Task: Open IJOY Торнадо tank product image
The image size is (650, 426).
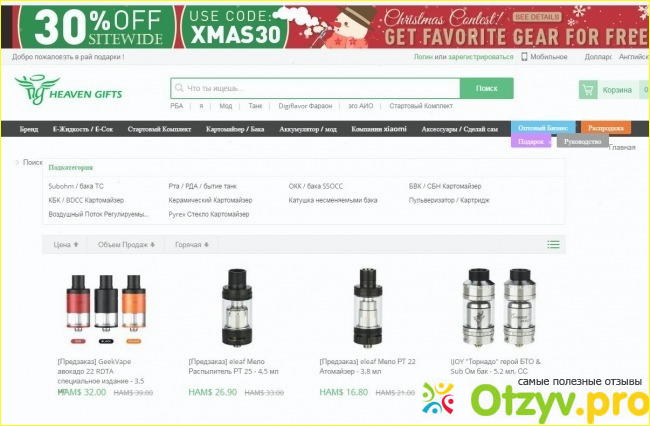Action: (x=499, y=308)
